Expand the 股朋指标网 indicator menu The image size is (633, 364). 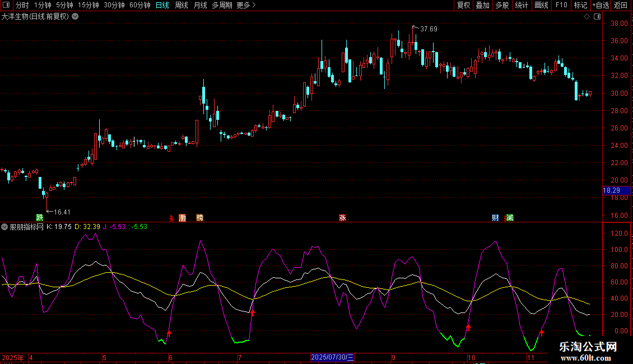5,227
